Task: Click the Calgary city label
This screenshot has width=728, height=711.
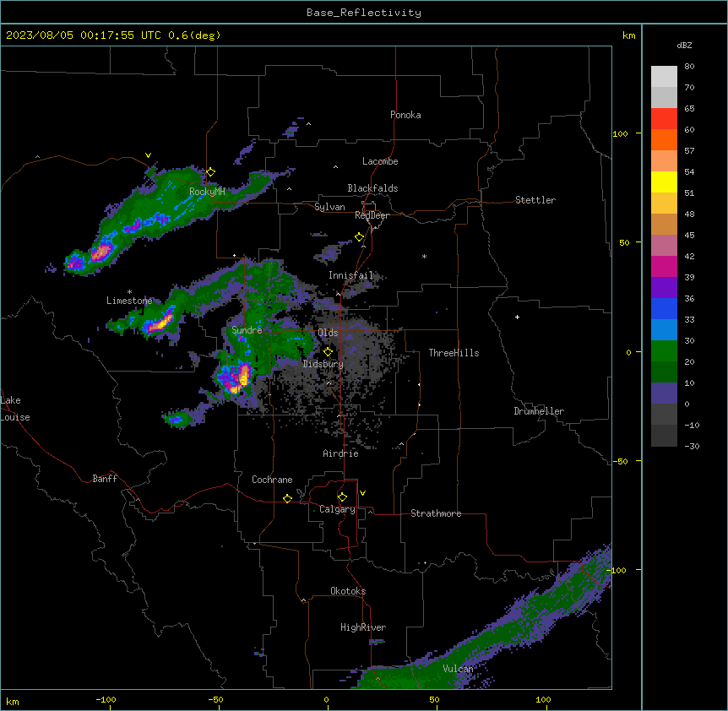Action: point(337,509)
